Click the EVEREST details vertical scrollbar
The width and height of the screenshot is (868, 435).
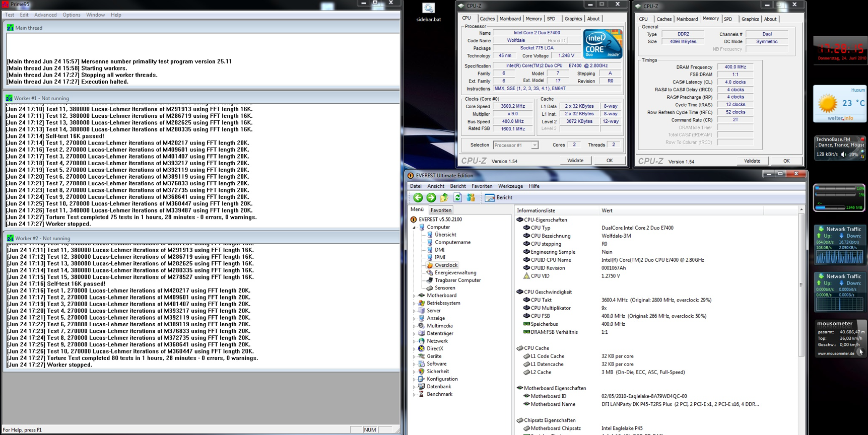click(x=801, y=321)
